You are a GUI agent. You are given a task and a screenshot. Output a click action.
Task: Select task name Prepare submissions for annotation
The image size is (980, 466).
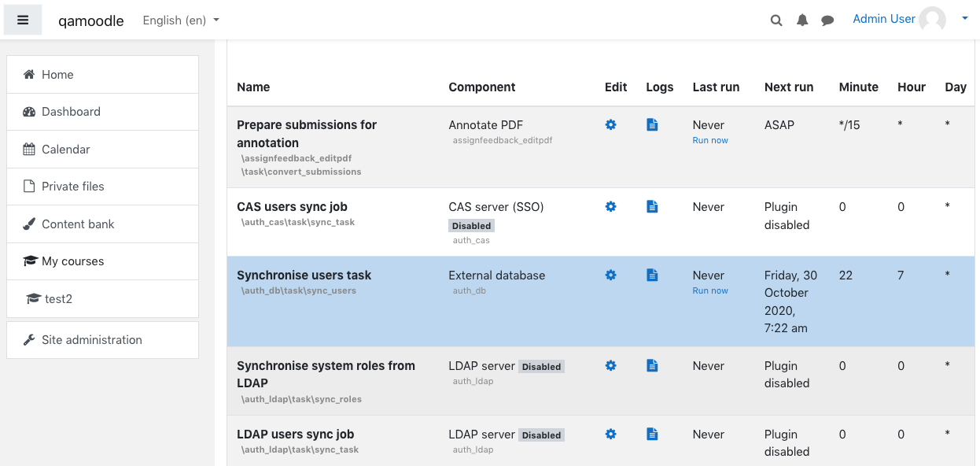pos(307,134)
